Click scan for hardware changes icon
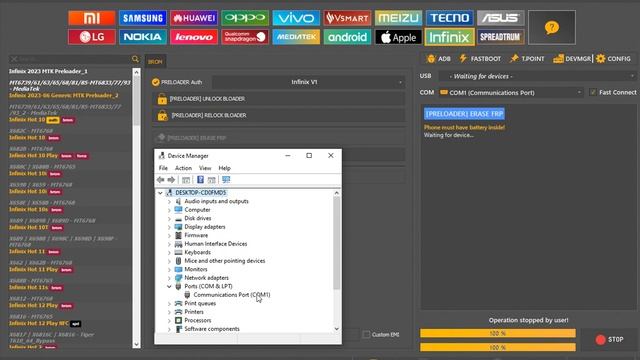 226,180
